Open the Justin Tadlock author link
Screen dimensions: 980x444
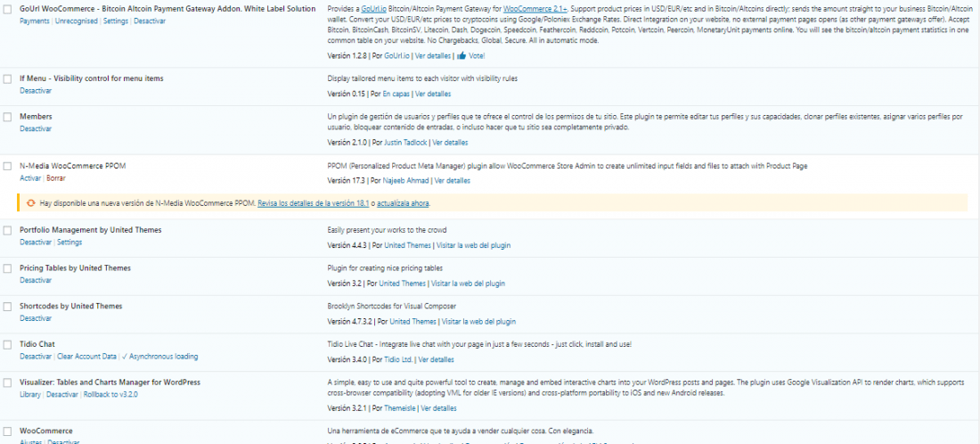[x=405, y=143]
